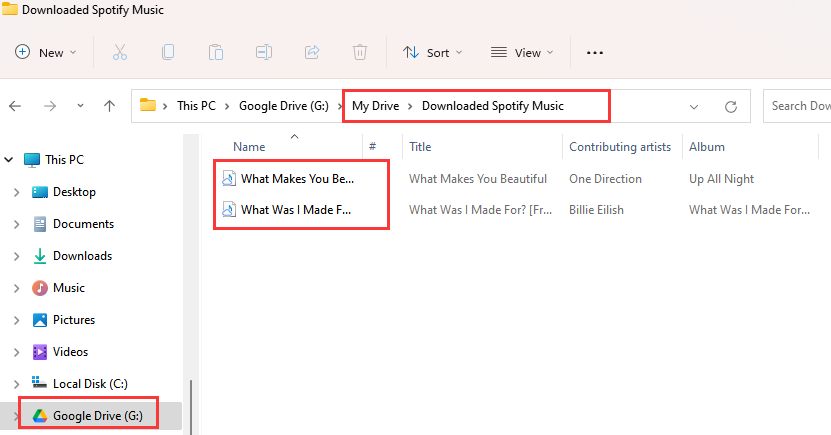Open the New item dropdown
Image resolution: width=831 pixels, height=435 pixels.
pyautogui.click(x=46, y=52)
